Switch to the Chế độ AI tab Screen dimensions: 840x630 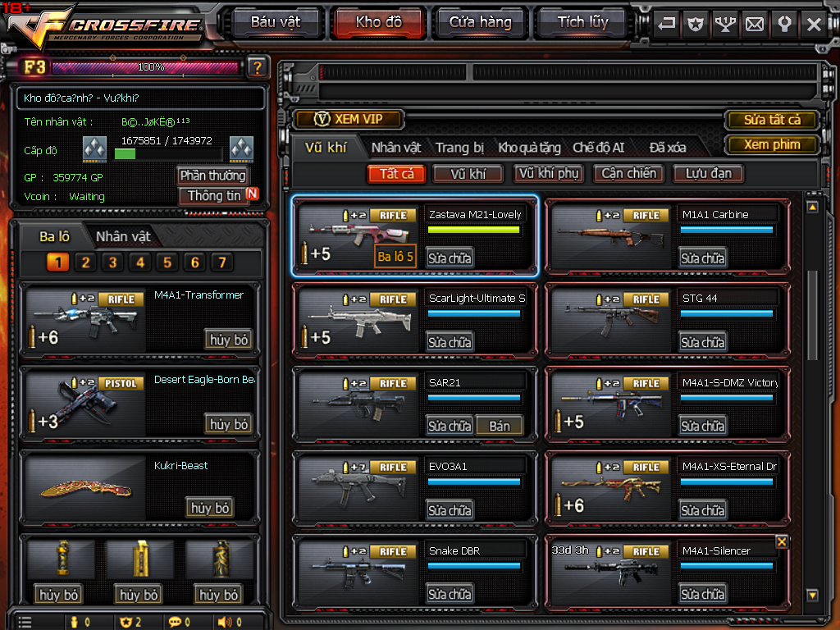coord(598,148)
